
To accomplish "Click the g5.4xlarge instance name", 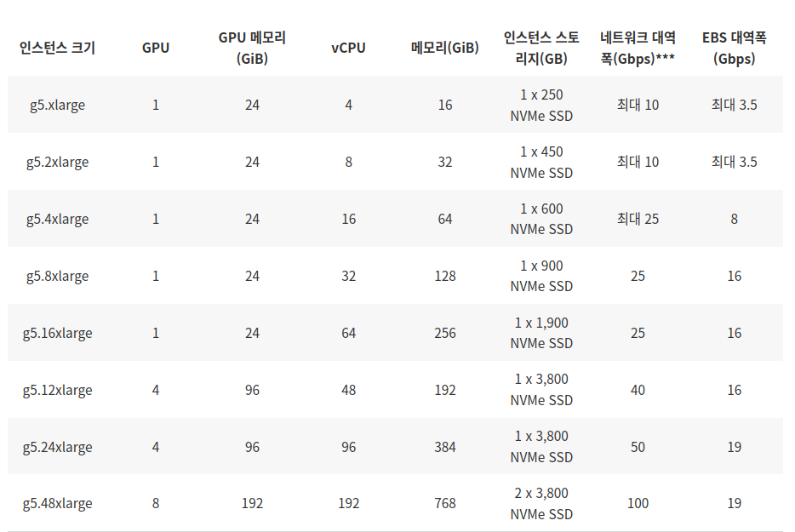I will point(57,219).
